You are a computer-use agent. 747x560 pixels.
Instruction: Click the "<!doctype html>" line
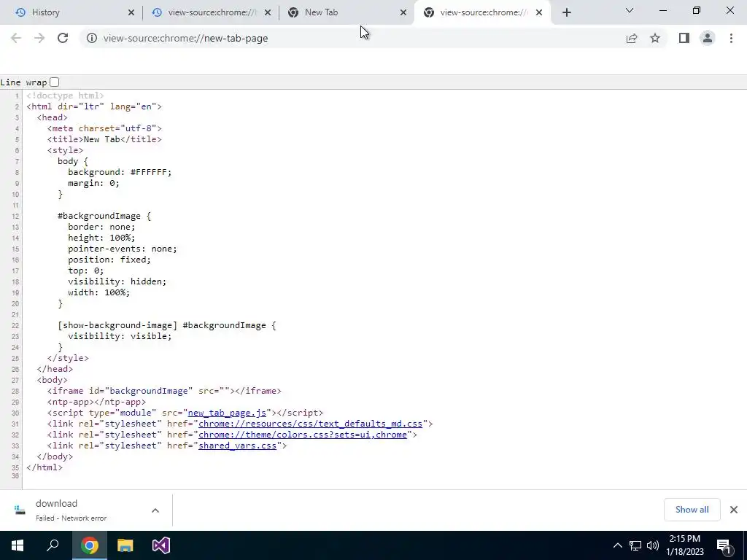coord(65,96)
